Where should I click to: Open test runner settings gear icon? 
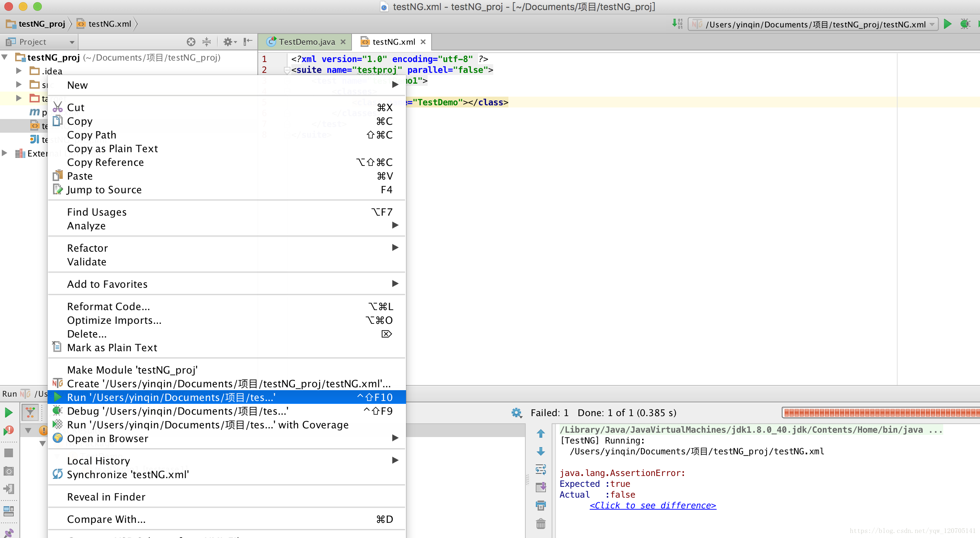516,413
